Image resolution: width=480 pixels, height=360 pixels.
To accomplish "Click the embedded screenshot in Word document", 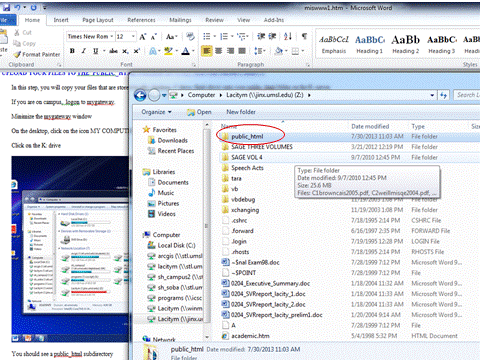I will tap(70, 249).
